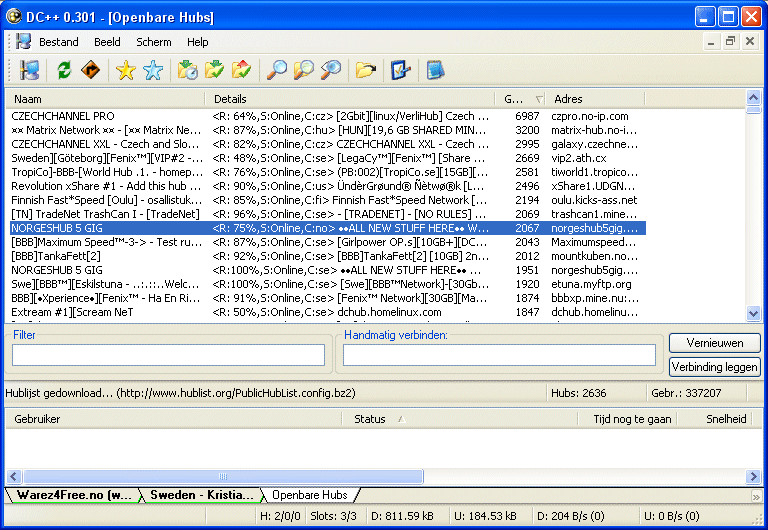Select the Matrix Network hub row

(x=327, y=130)
